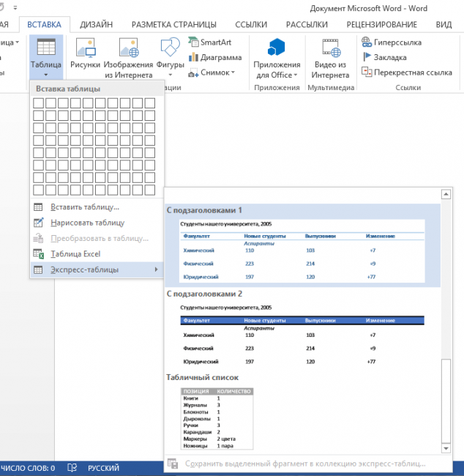Open Рисунки (Pictures) insert tool
464x476 pixels.
click(85, 49)
